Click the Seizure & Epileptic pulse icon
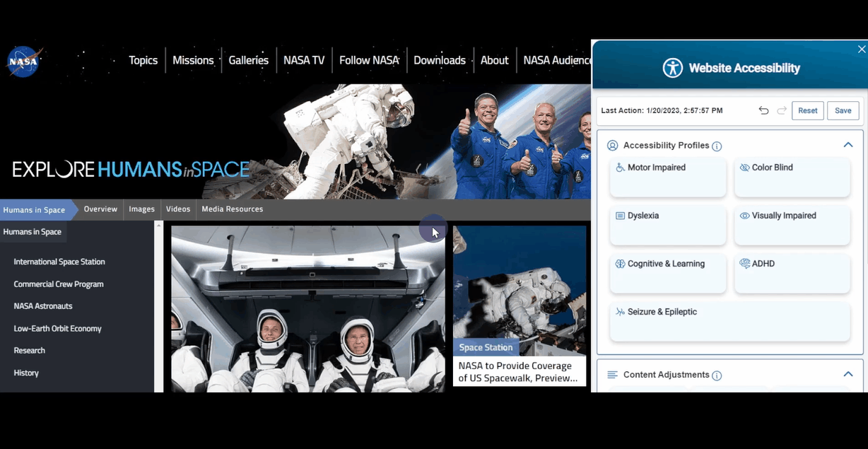 (x=620, y=312)
